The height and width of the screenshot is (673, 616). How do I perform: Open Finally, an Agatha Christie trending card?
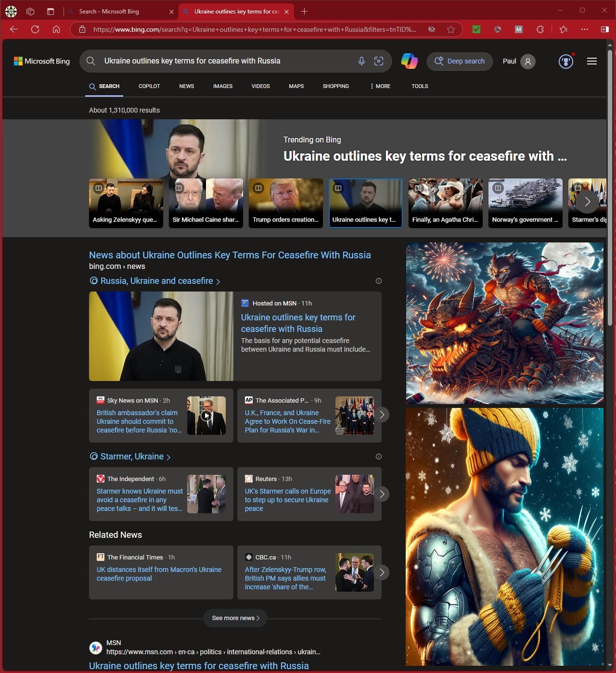tap(446, 203)
